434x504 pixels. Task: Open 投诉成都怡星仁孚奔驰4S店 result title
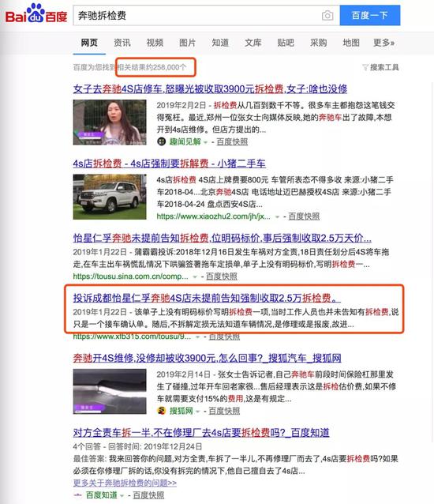pos(207,298)
